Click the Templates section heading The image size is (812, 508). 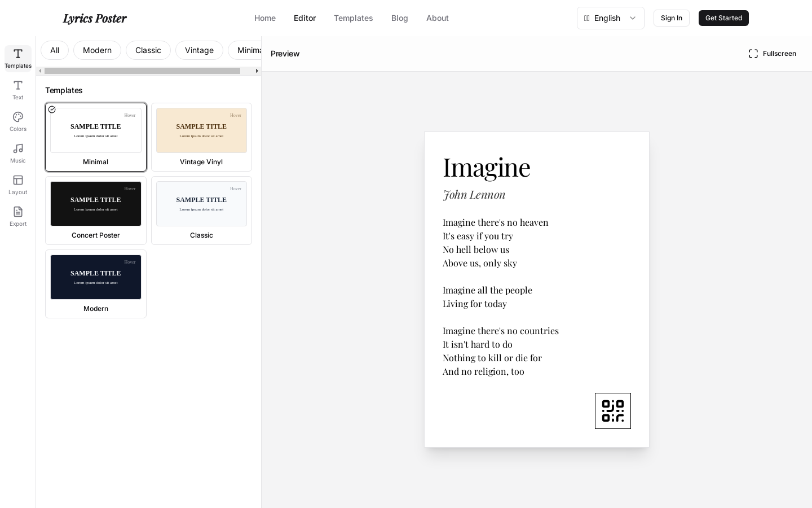(x=64, y=90)
